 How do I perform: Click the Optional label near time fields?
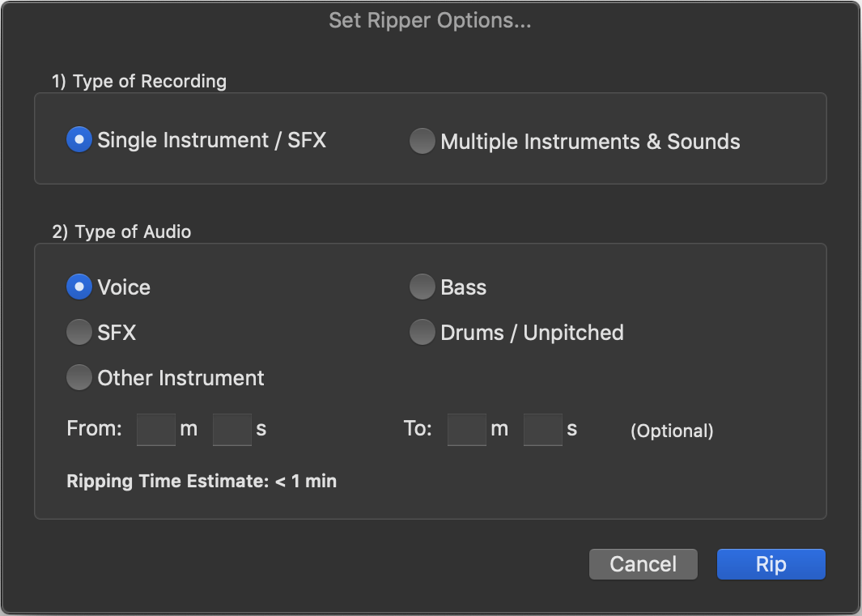point(672,431)
